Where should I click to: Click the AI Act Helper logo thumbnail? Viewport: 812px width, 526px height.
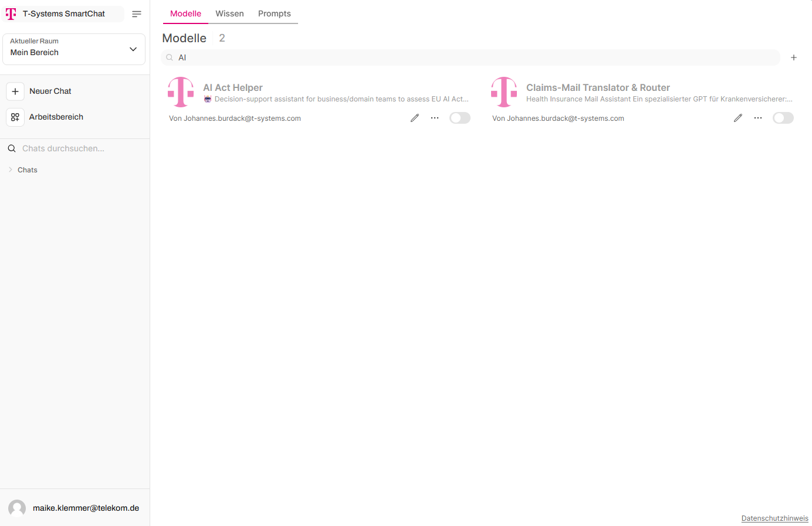point(181,92)
